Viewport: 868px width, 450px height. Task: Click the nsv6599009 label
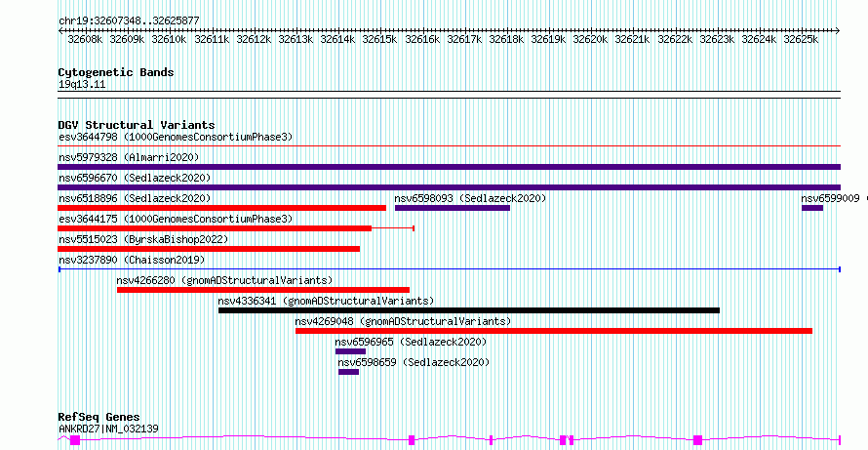830,198
